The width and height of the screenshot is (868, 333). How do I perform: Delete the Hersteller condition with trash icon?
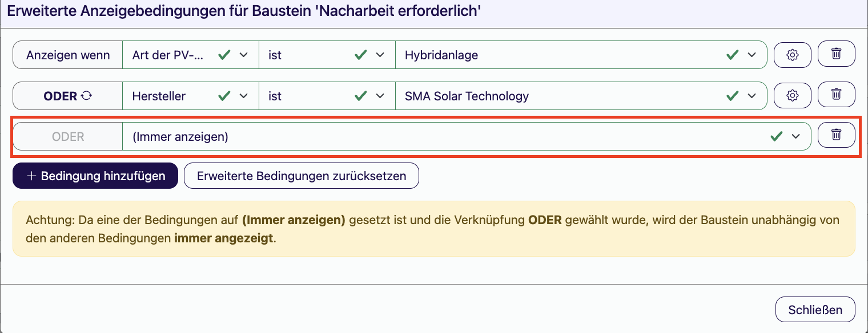click(x=836, y=95)
